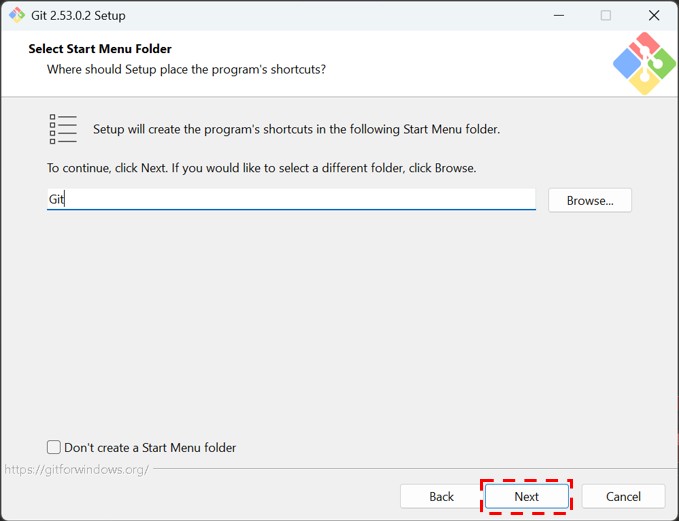Screen dimensions: 679x521
Task: Open the Browse folder dialog
Action: (589, 200)
